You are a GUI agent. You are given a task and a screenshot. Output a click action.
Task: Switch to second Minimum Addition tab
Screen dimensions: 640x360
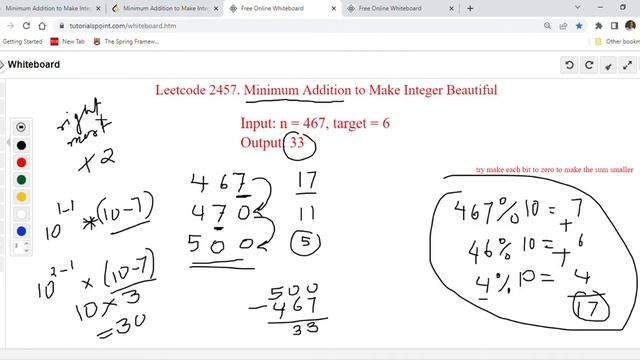pos(165,8)
